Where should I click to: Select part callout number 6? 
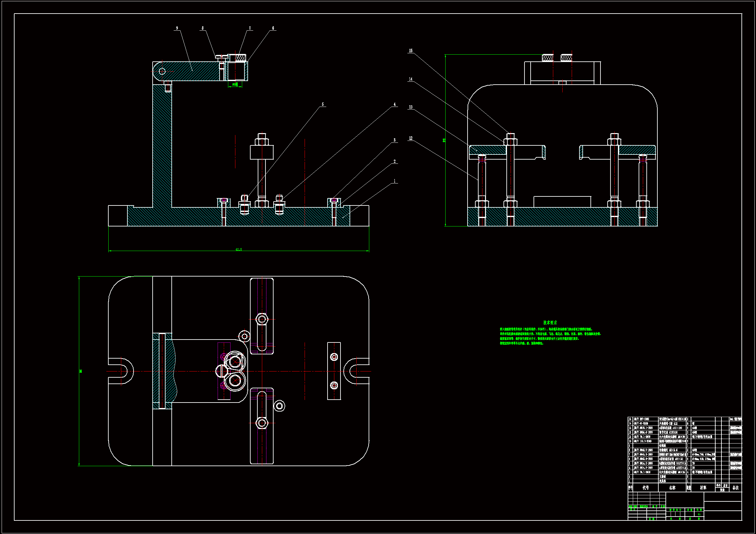point(273,28)
